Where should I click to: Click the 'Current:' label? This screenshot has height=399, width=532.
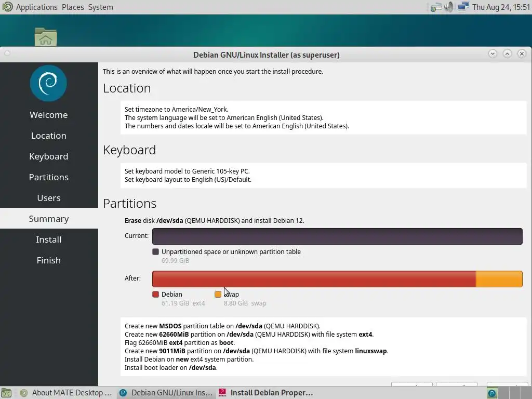(137, 236)
